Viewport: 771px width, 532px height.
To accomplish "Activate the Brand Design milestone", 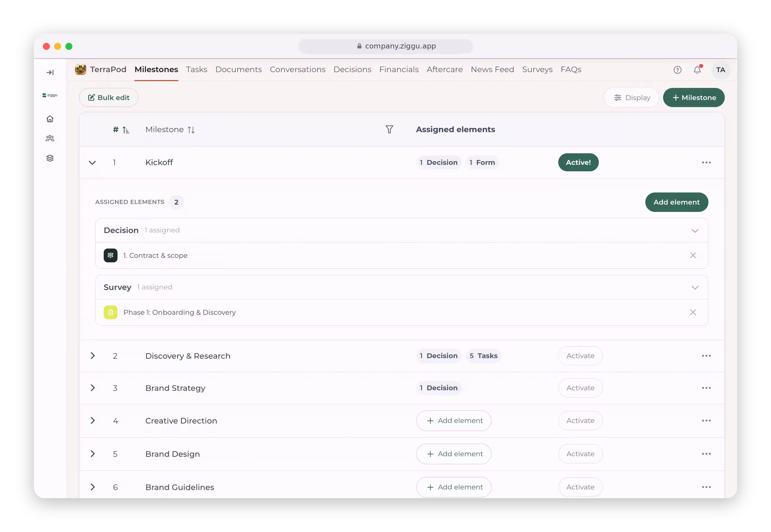I will click(x=580, y=454).
